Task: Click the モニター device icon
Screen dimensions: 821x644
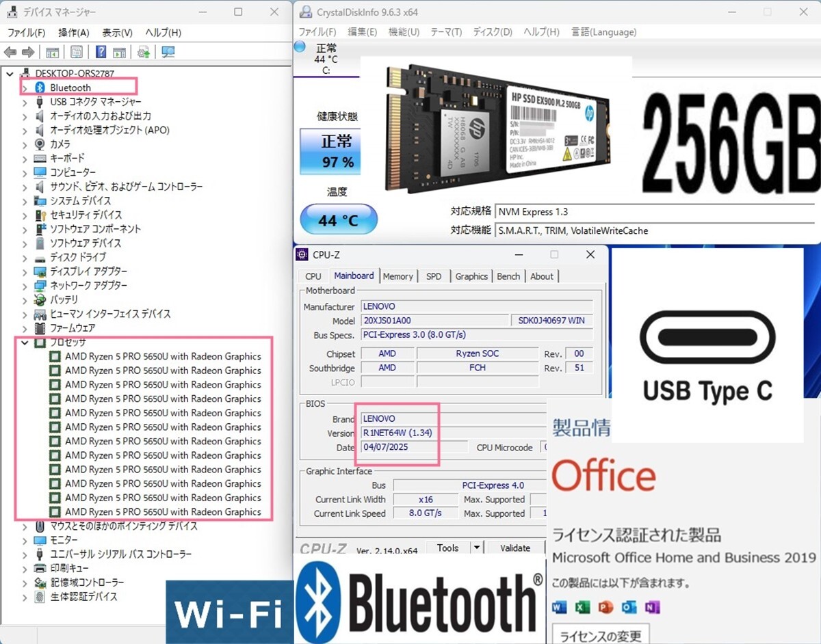Action: [40, 540]
